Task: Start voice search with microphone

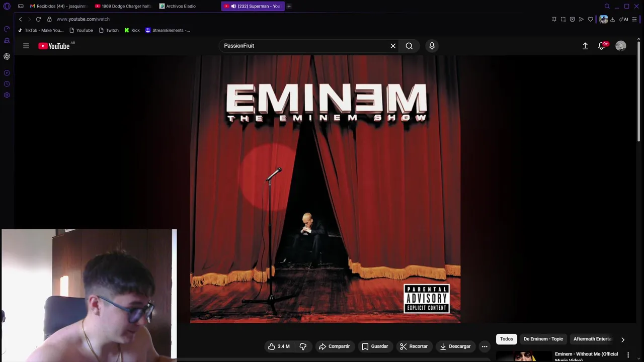Action: (432, 46)
